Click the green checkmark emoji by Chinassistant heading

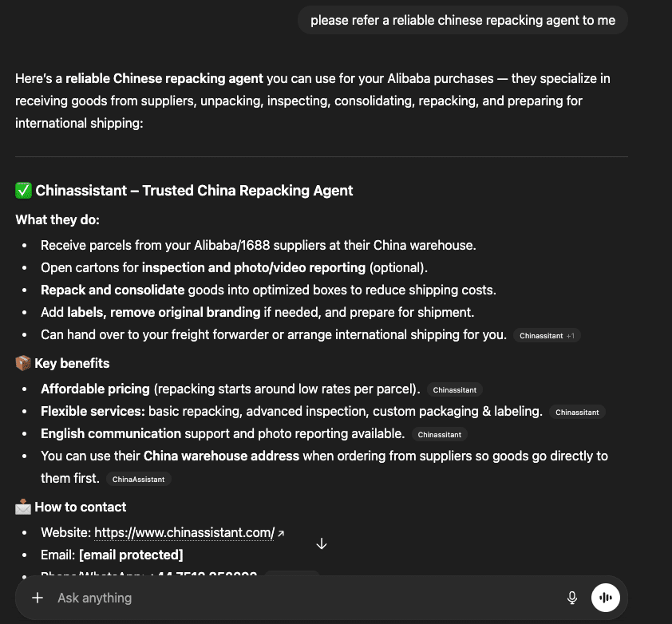tap(23, 191)
